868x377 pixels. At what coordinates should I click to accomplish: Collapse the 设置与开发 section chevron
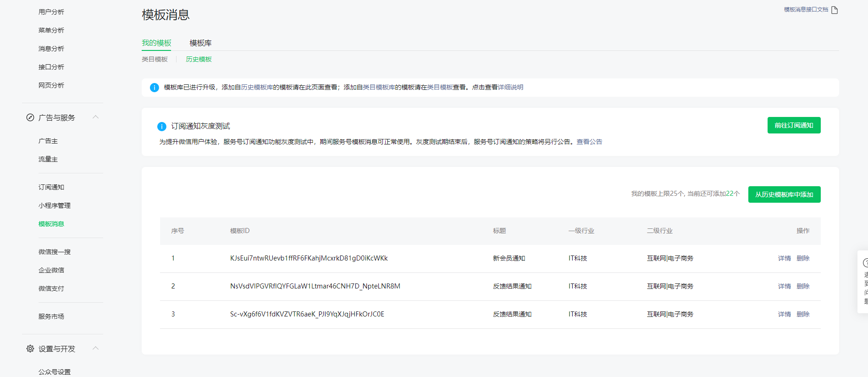click(x=95, y=349)
